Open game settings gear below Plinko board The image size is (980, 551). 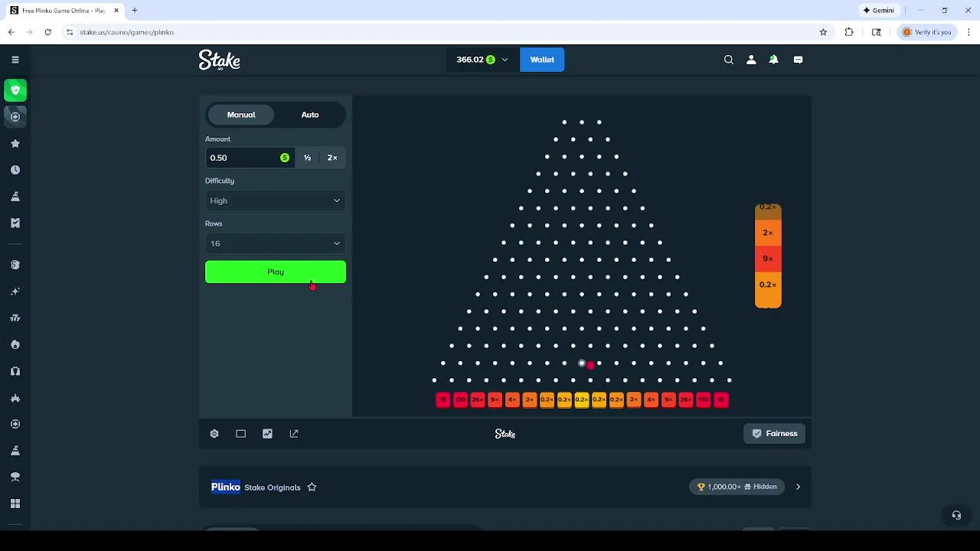click(214, 434)
